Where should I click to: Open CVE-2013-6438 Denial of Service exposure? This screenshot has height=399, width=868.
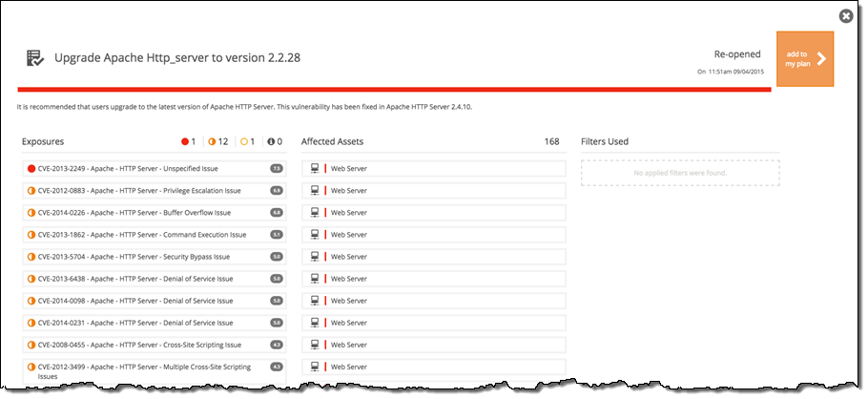(x=154, y=279)
